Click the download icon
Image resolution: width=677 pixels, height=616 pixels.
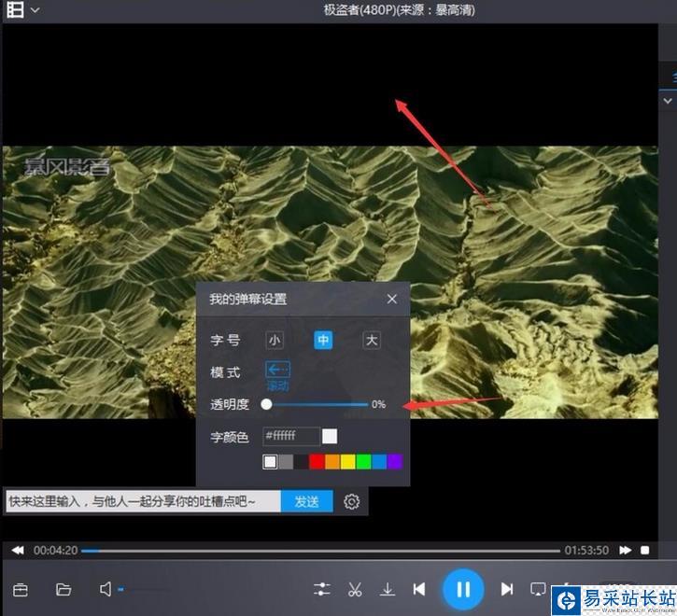(x=388, y=589)
